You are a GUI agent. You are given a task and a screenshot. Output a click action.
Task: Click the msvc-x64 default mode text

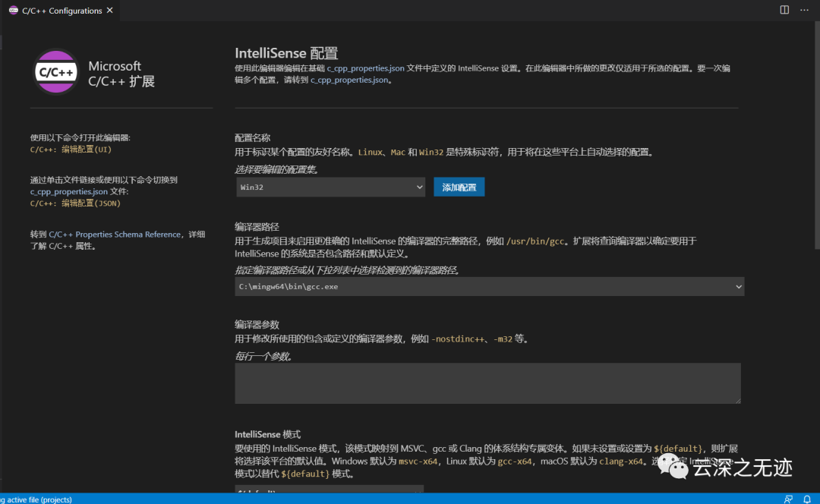(x=418, y=461)
